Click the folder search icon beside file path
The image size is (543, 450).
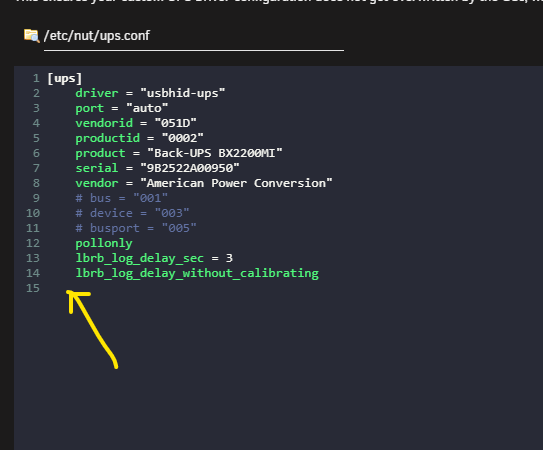click(32, 36)
